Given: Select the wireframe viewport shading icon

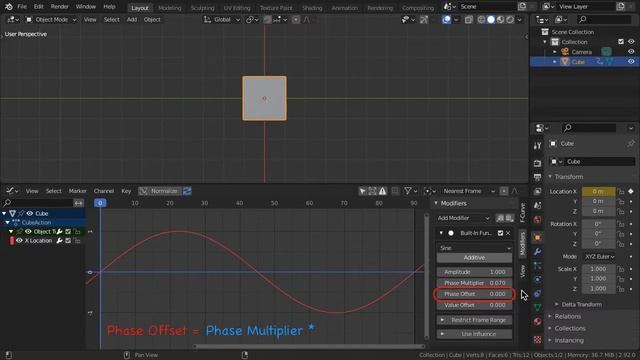Looking at the screenshot, I should point(482,20).
